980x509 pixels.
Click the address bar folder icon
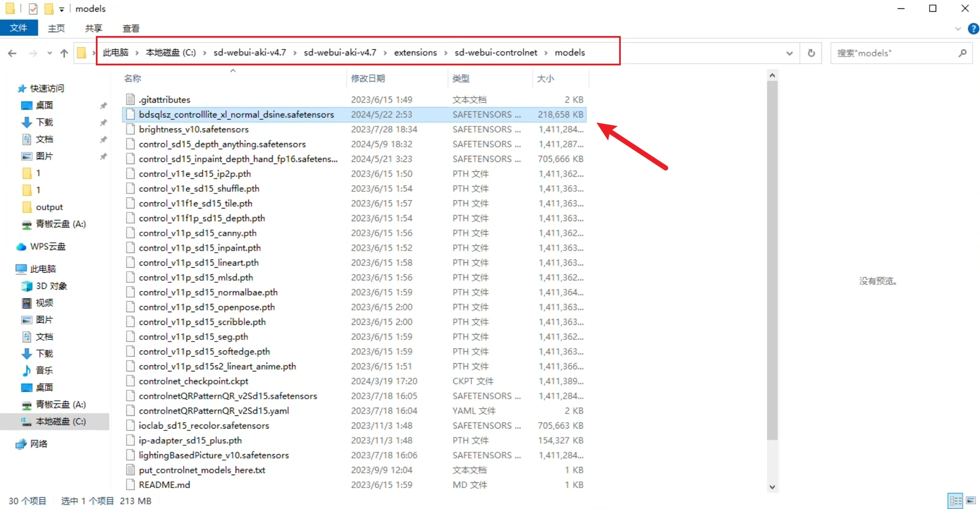click(x=81, y=53)
